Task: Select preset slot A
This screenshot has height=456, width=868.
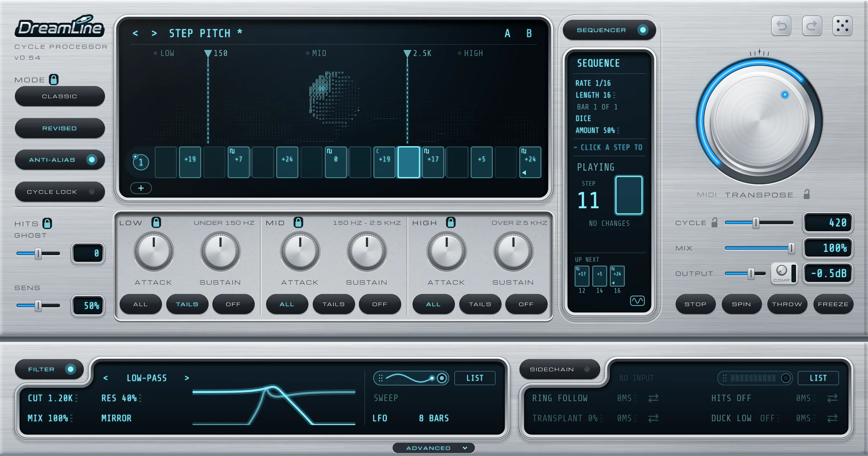Action: (507, 34)
